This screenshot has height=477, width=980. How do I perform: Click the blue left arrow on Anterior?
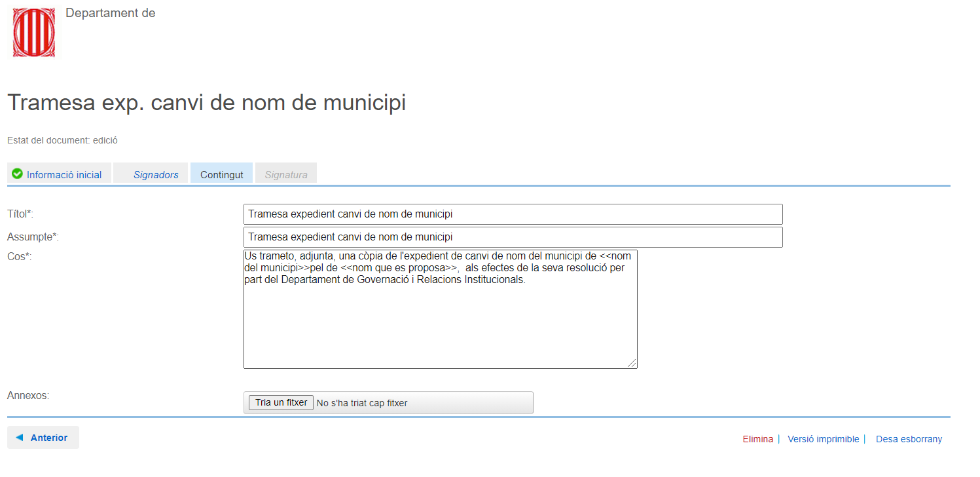pyautogui.click(x=20, y=438)
